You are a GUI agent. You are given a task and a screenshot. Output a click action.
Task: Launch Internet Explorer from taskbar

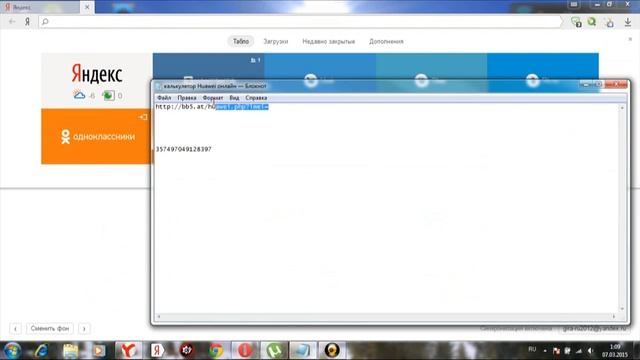tap(41, 350)
